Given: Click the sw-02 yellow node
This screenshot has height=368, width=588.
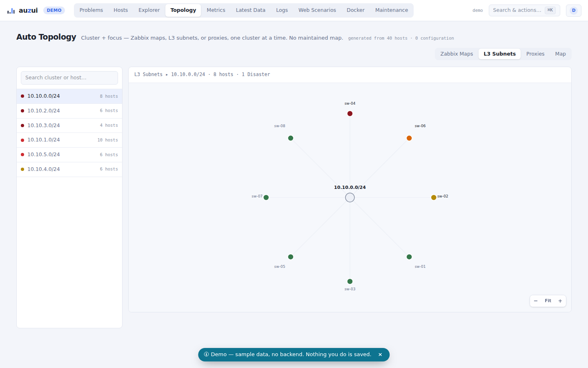Looking at the screenshot, I should [x=434, y=197].
